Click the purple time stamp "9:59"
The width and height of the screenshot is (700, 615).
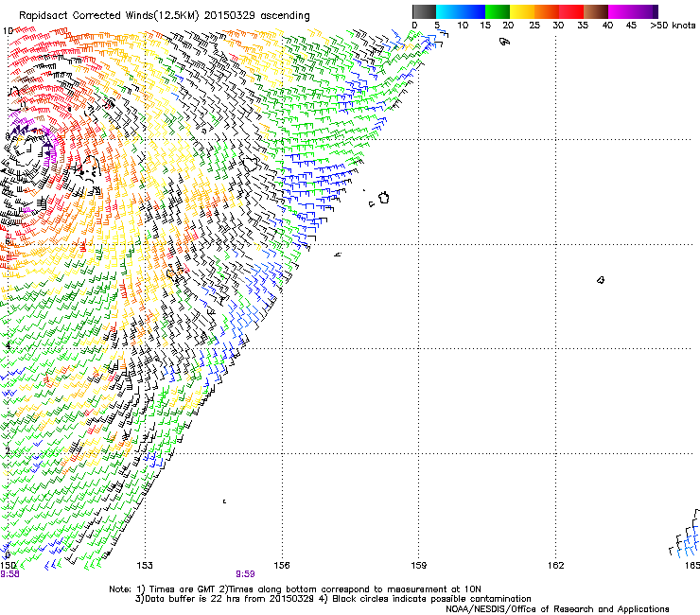click(x=245, y=574)
